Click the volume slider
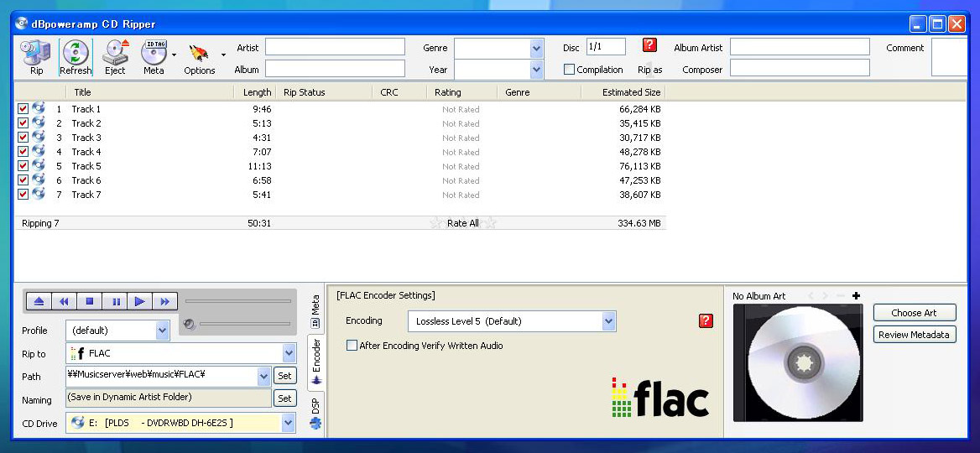The height and width of the screenshot is (453, 980). click(x=245, y=324)
